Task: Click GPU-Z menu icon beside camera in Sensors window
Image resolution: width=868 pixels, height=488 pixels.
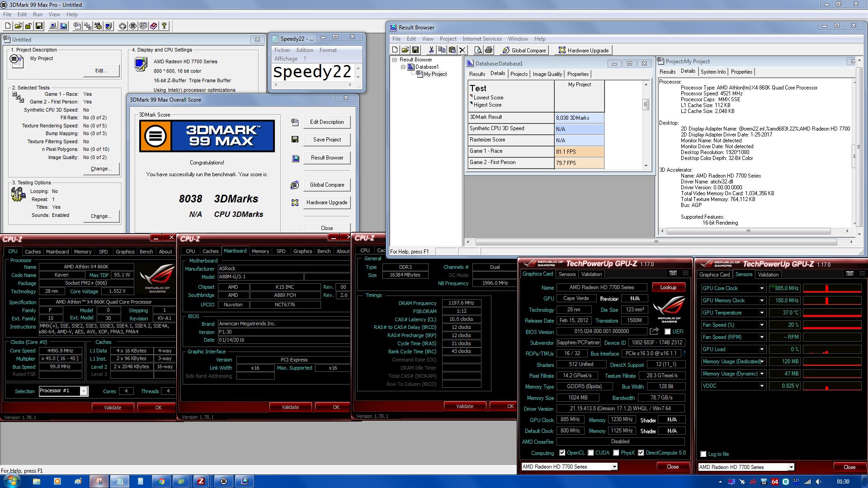Action: [x=862, y=274]
